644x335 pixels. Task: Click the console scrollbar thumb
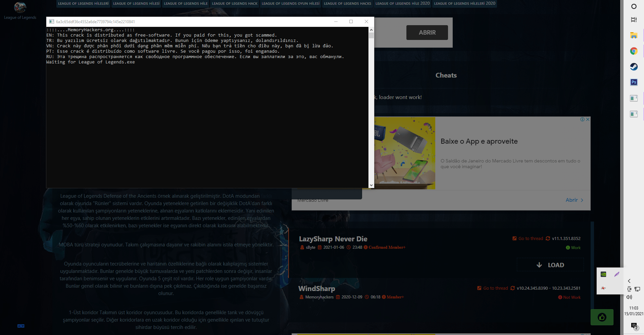pyautogui.click(x=371, y=36)
